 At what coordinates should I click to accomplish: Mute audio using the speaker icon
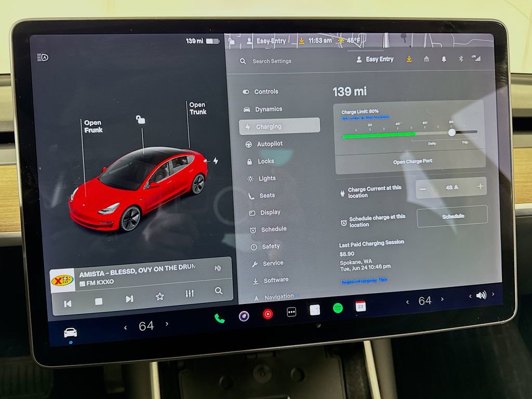483,295
